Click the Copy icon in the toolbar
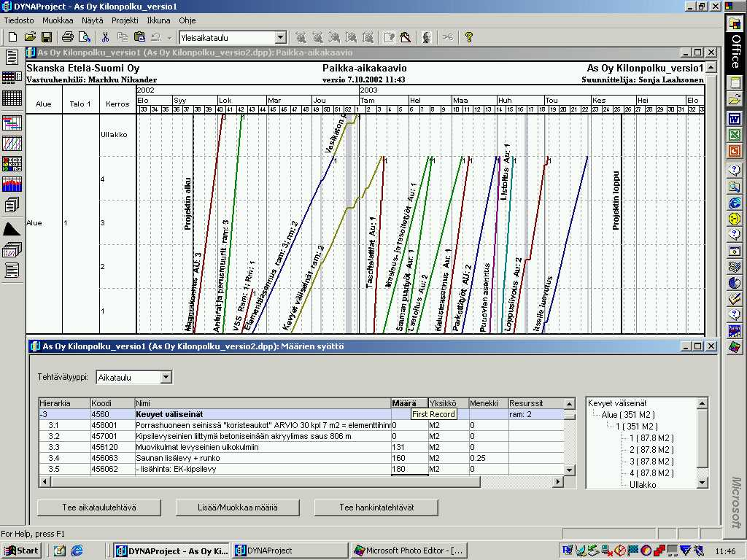The image size is (747, 560). [x=123, y=37]
